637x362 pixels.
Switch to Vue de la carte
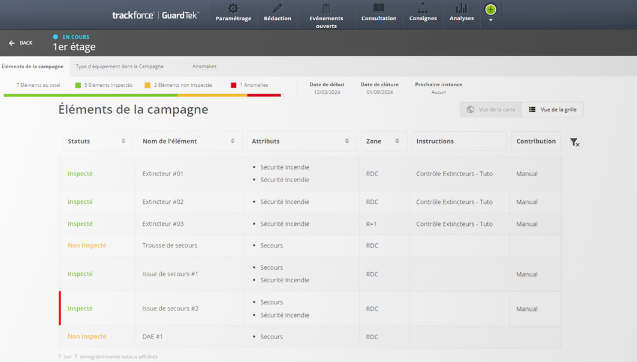[x=491, y=110]
